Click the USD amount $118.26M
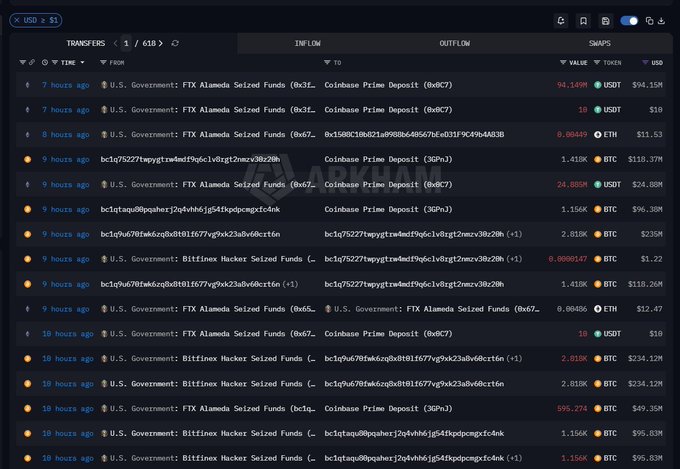680x469 pixels. point(645,284)
